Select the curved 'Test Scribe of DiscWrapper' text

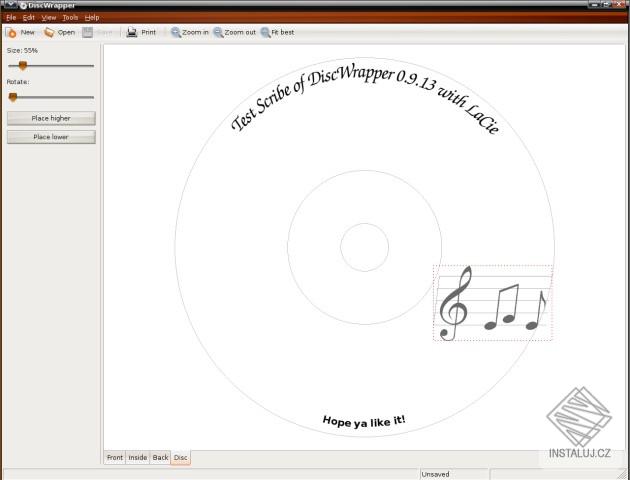tap(365, 98)
